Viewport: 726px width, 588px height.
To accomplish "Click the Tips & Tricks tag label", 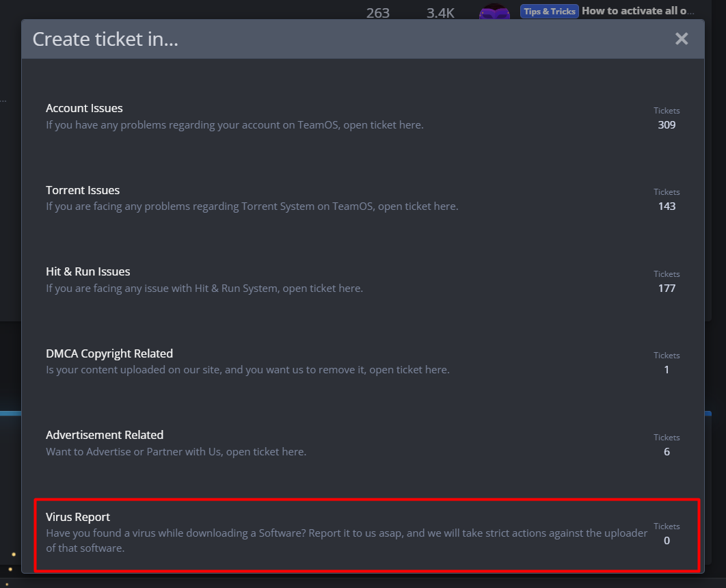I will click(550, 12).
